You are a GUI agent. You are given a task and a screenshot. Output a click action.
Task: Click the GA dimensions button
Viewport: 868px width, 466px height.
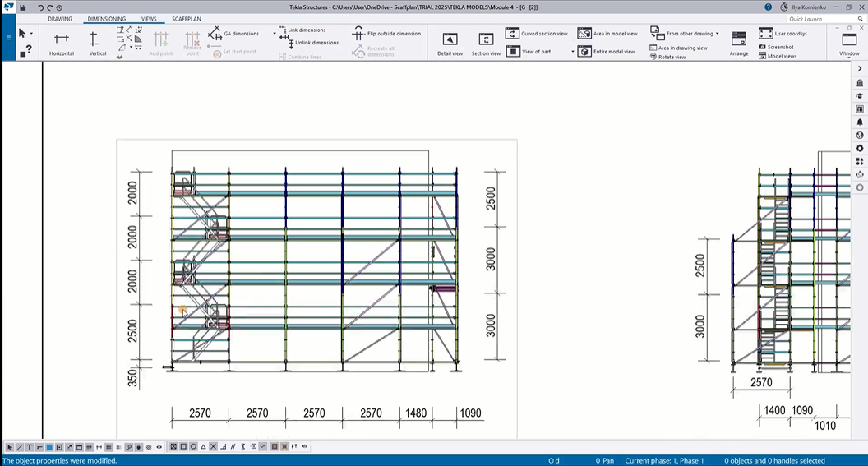[x=233, y=34]
